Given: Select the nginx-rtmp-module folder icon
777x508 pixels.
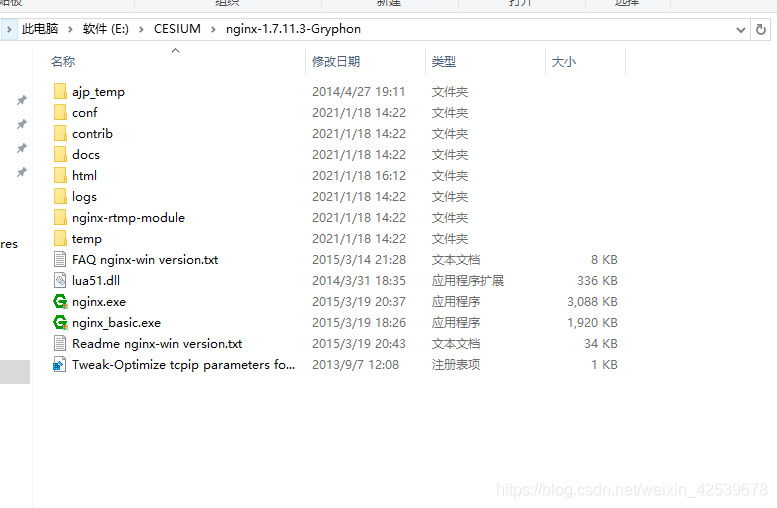Looking at the screenshot, I should tap(60, 218).
